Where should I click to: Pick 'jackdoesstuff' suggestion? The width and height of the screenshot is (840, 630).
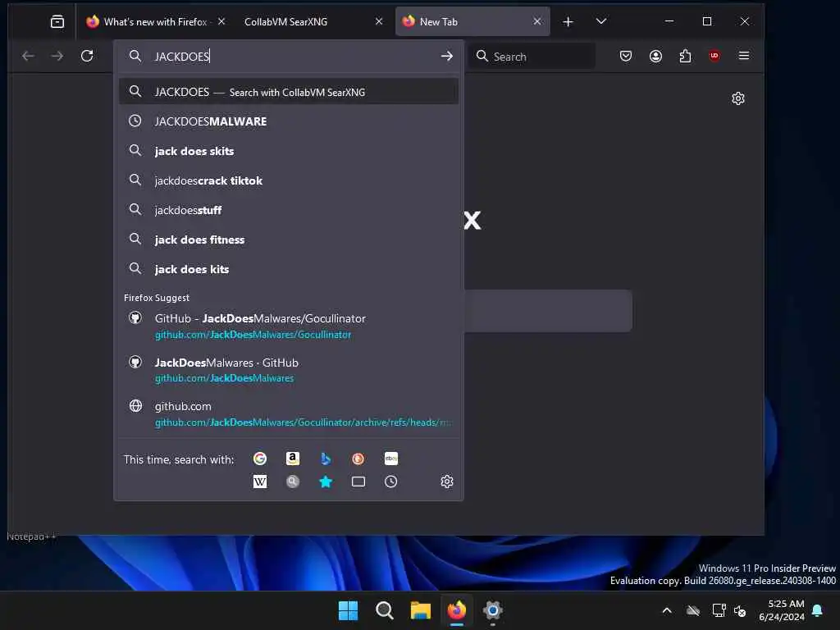click(289, 210)
